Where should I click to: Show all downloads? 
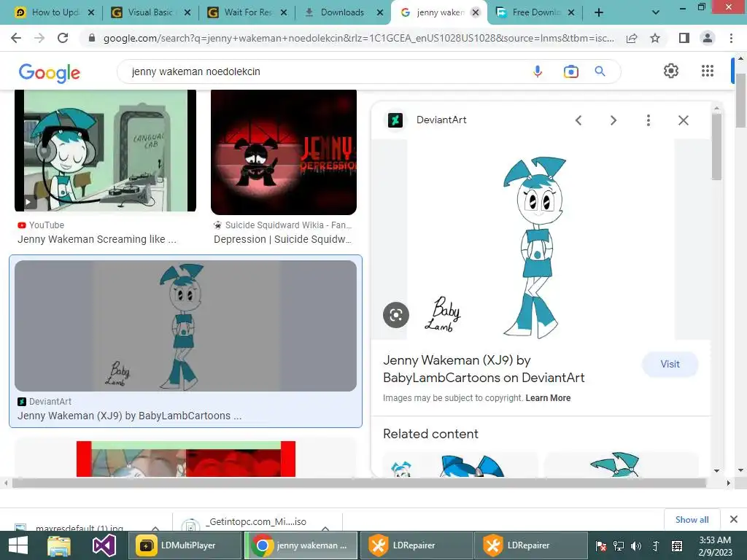[x=692, y=519]
